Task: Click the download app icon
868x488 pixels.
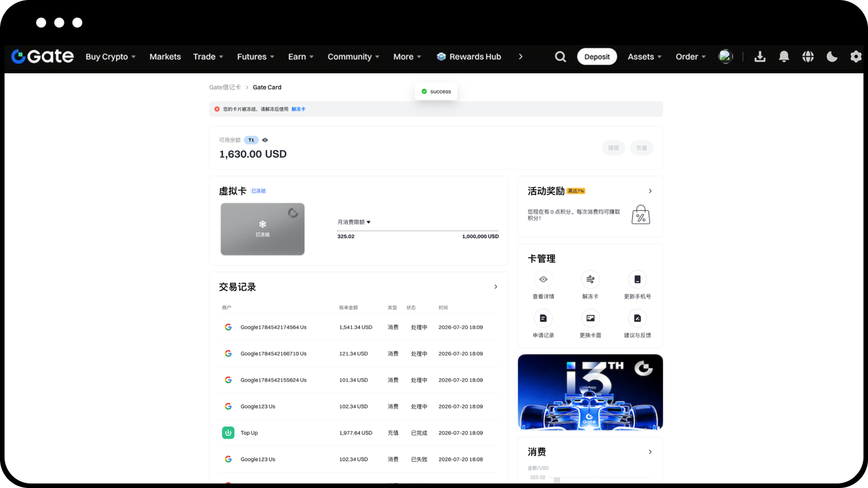Action: click(759, 57)
